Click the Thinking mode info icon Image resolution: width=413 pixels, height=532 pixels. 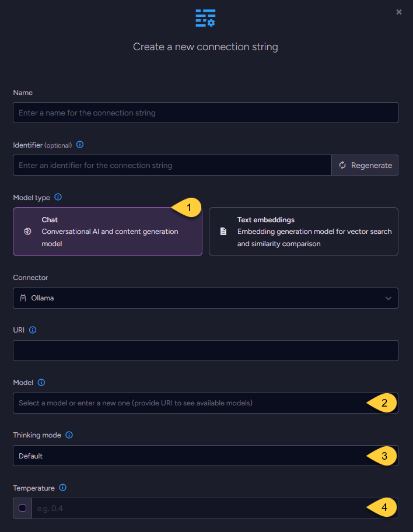(69, 435)
